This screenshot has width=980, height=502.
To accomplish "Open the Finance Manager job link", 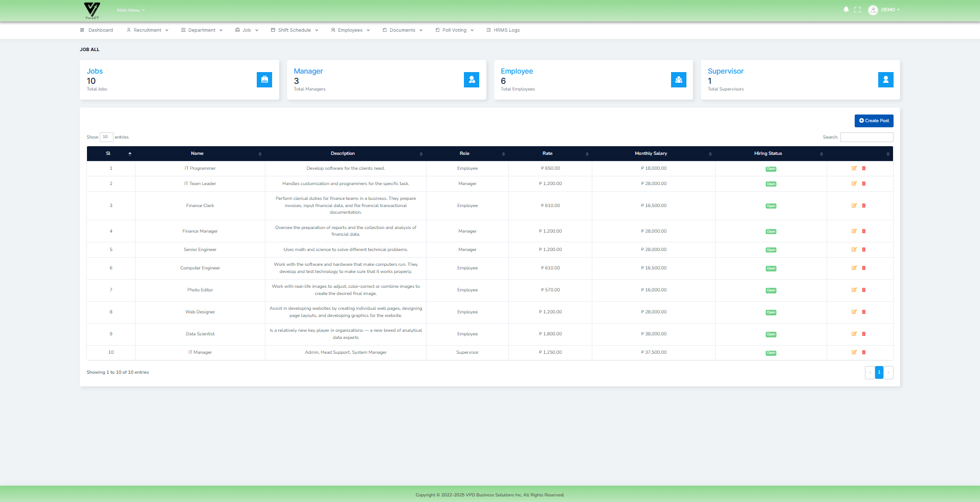I will point(200,231).
